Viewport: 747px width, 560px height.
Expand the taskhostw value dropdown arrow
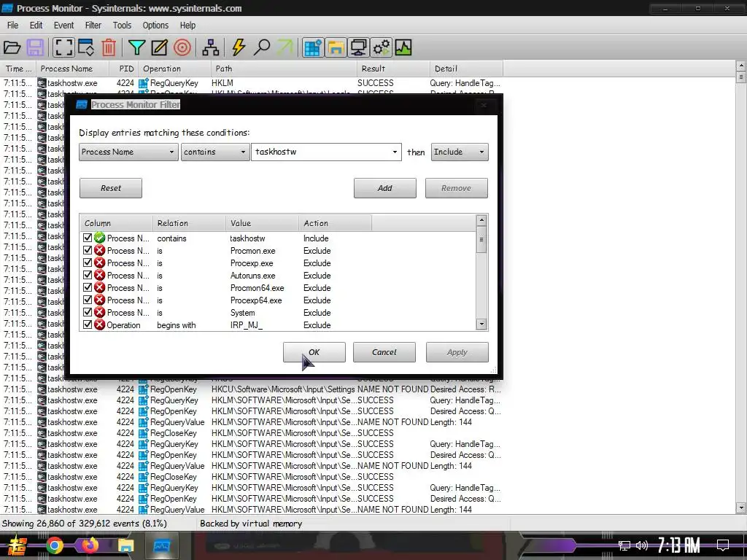pyautogui.click(x=395, y=152)
